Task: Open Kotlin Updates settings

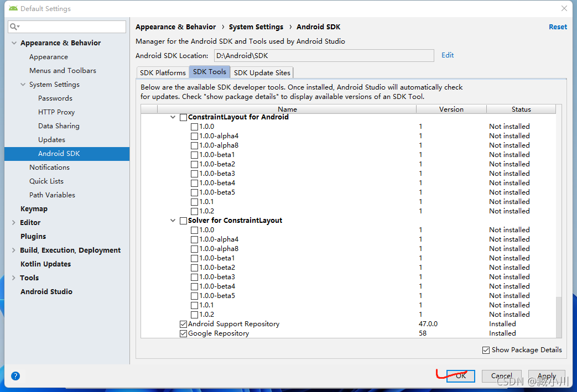Action: tap(45, 264)
